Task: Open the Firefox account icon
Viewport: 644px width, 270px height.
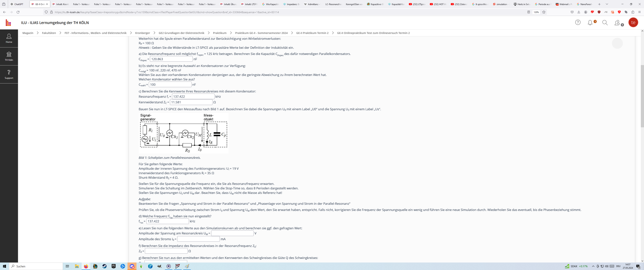Action: point(586,12)
